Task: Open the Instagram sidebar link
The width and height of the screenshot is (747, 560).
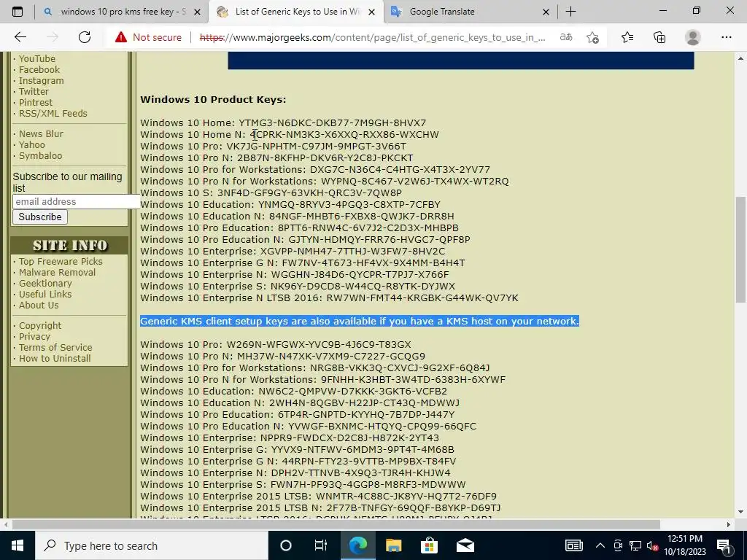Action: 41,80
